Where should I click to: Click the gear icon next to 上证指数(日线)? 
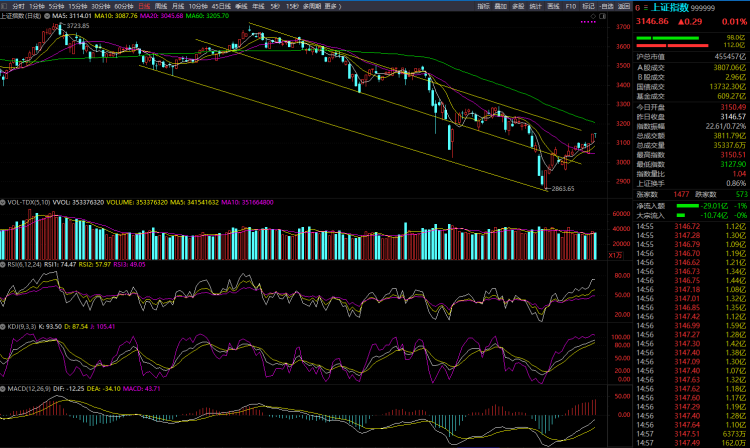click(47, 17)
